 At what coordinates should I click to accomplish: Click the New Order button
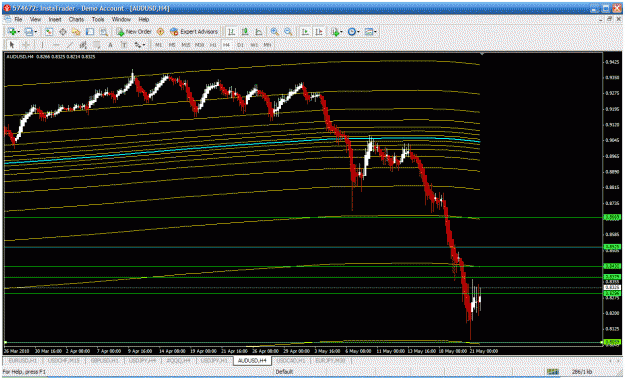click(134, 32)
